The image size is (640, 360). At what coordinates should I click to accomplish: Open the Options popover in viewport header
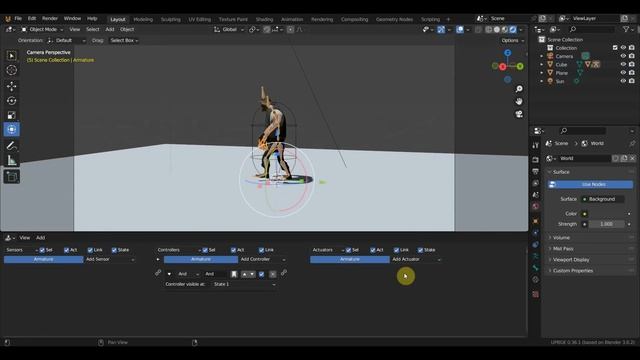click(512, 40)
